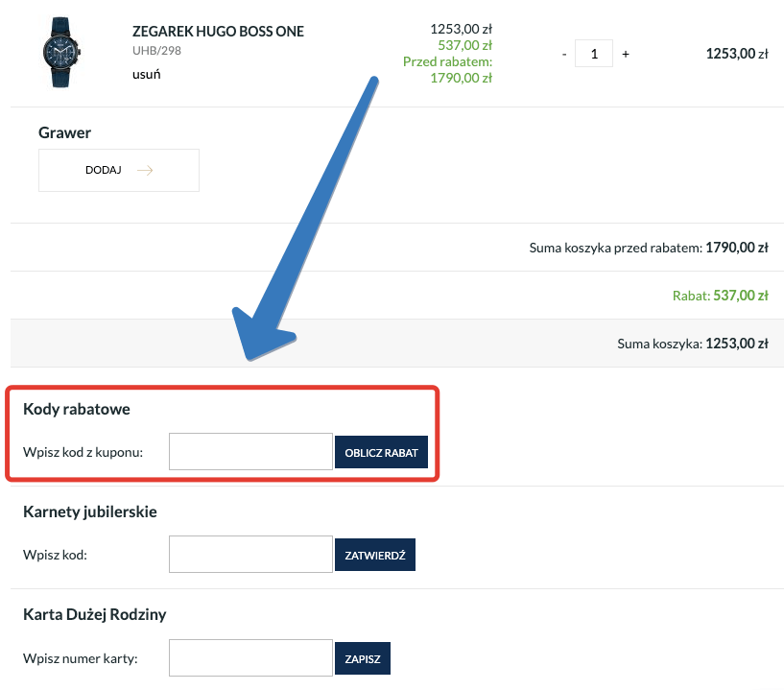Focus the Karta Dużej Rodziny card number field
The width and height of the screenshot is (784, 690).
(x=250, y=658)
